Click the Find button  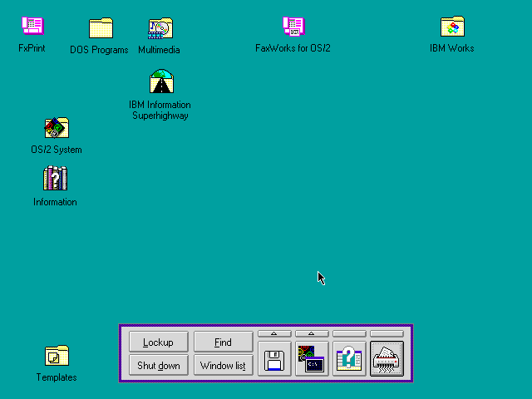224,342
